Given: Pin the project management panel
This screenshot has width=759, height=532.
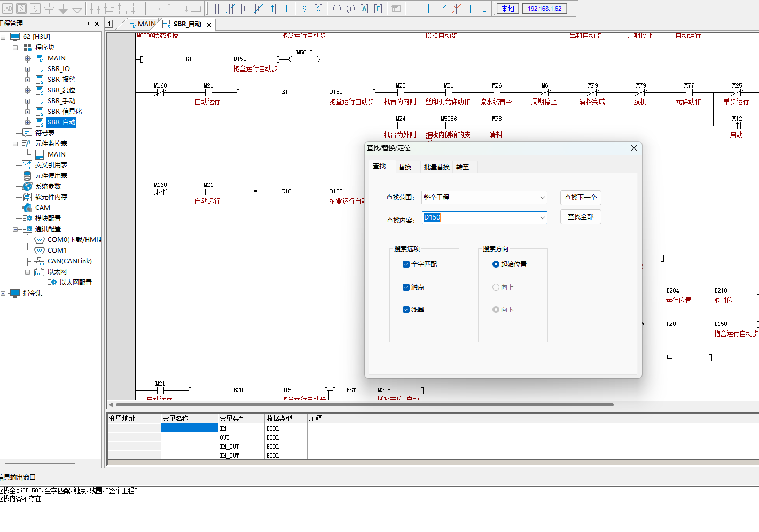Looking at the screenshot, I should click(x=88, y=24).
